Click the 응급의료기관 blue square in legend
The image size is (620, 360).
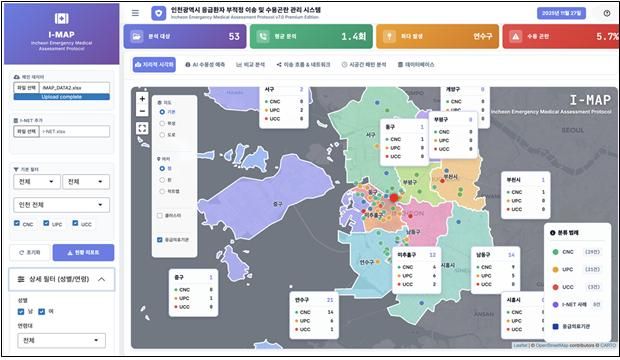pyautogui.click(x=556, y=326)
